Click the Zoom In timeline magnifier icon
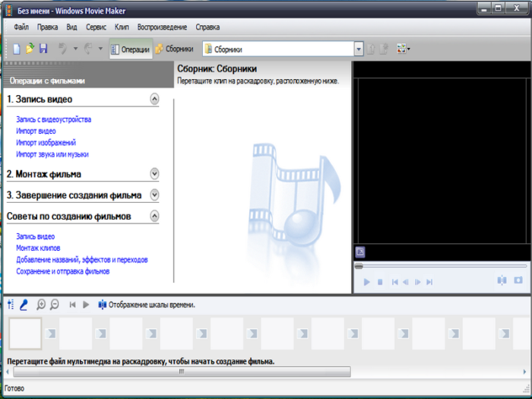532x399 pixels. pyautogui.click(x=41, y=305)
